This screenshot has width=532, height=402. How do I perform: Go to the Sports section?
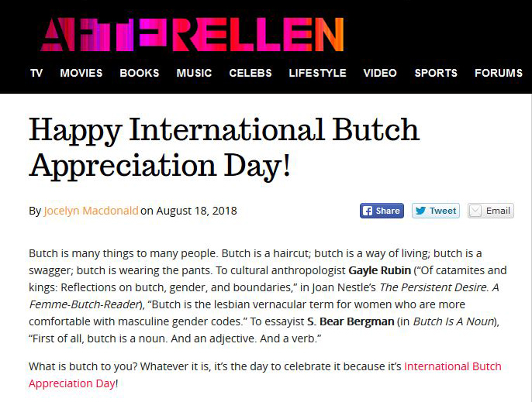pyautogui.click(x=436, y=73)
